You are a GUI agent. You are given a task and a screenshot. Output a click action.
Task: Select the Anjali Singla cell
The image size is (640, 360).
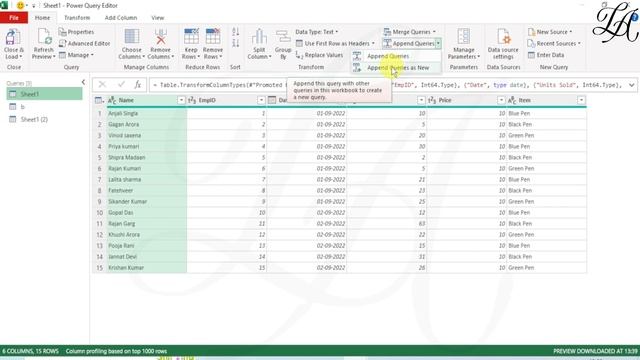pos(146,113)
